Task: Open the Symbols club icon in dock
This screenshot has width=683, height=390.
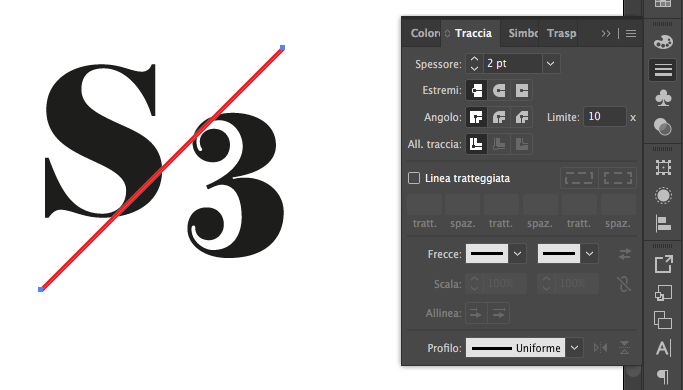Action: (x=663, y=98)
